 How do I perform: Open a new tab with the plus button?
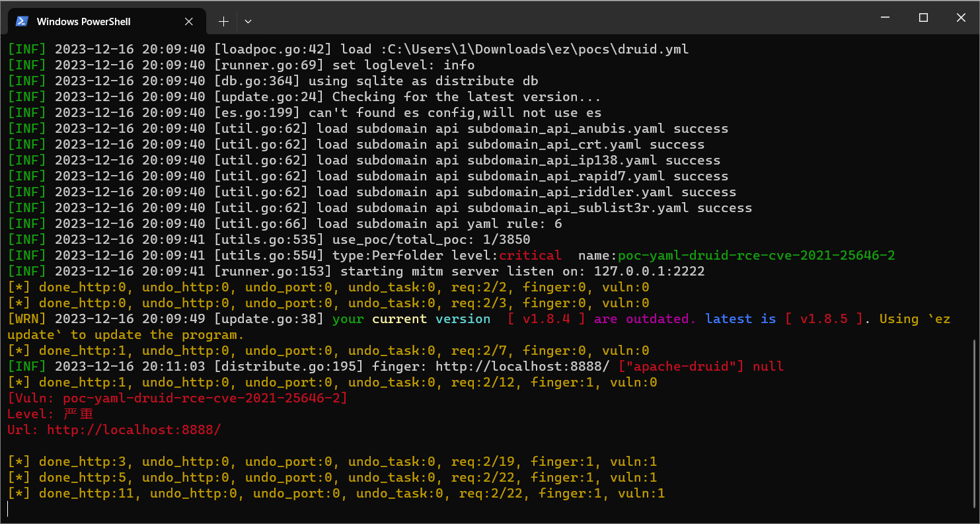(x=223, y=21)
